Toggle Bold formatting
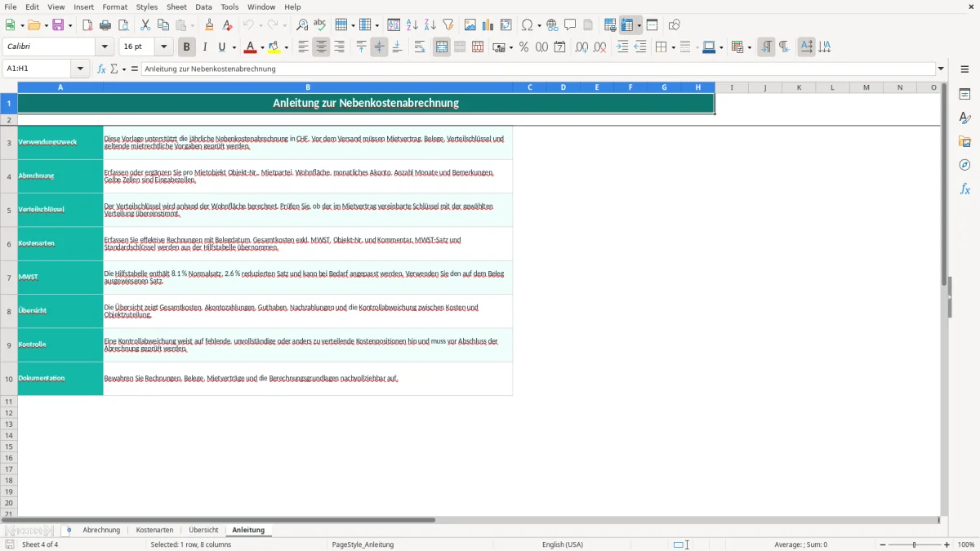This screenshot has width=980, height=551. tap(187, 47)
